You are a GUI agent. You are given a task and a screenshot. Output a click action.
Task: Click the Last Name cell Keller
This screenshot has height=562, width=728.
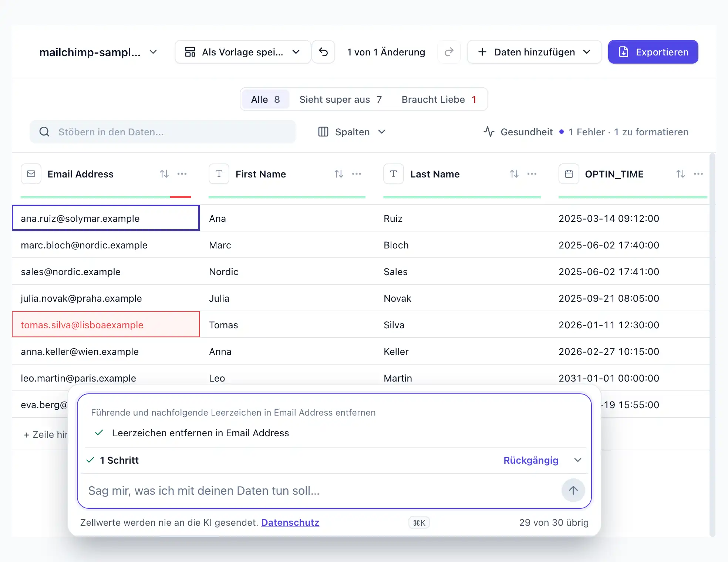click(462, 351)
